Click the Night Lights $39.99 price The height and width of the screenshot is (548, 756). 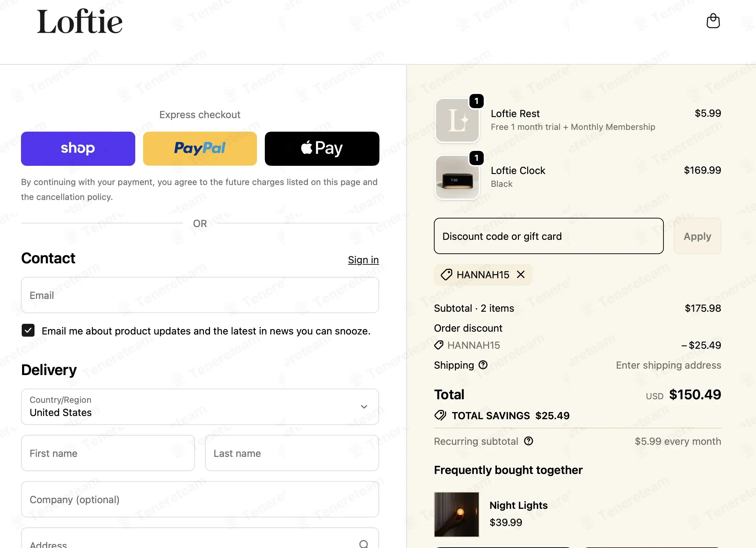[506, 522]
